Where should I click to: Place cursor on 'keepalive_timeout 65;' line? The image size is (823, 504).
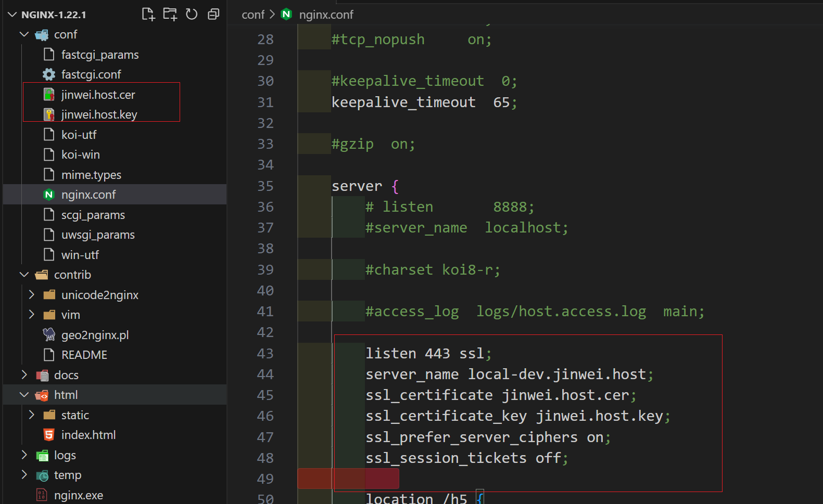(424, 102)
